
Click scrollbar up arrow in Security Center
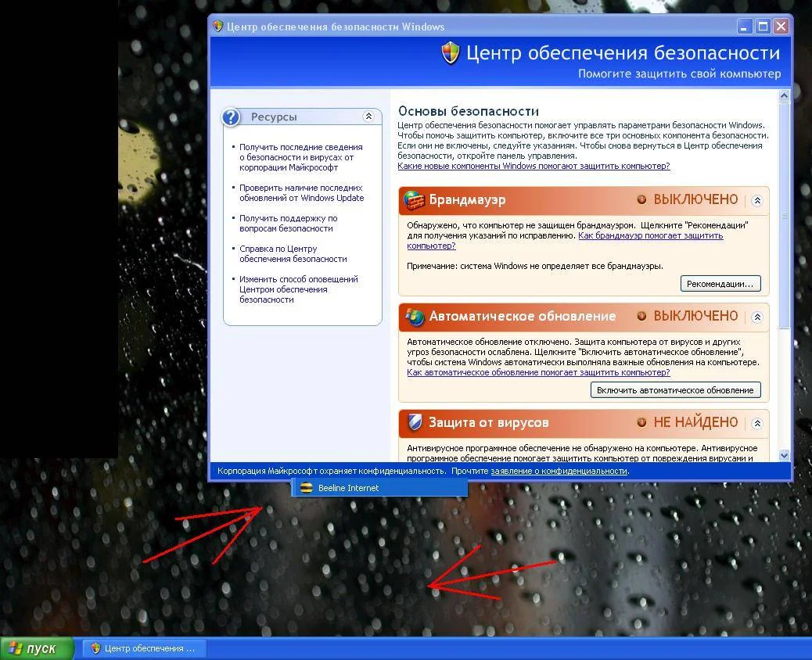(x=784, y=95)
